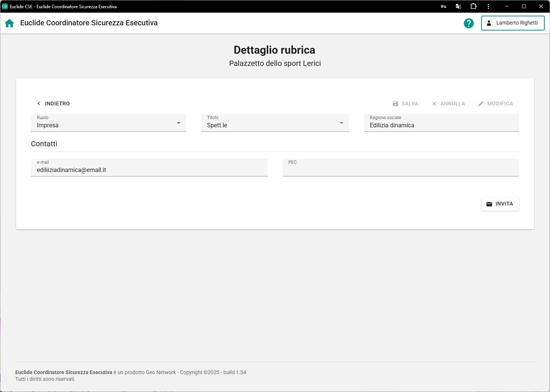Focus the e-mail input field
This screenshot has height=392, width=550.
tap(149, 170)
